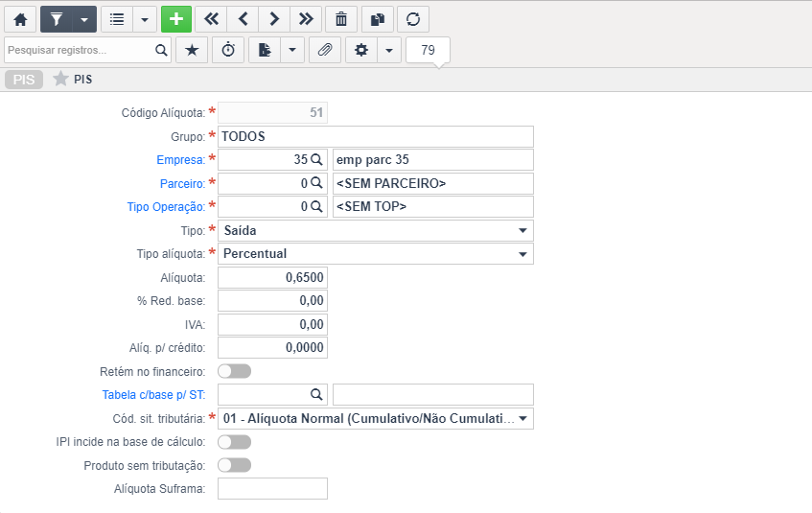Click the record counter showing 79
This screenshot has width=812, height=513.
pyautogui.click(x=428, y=50)
